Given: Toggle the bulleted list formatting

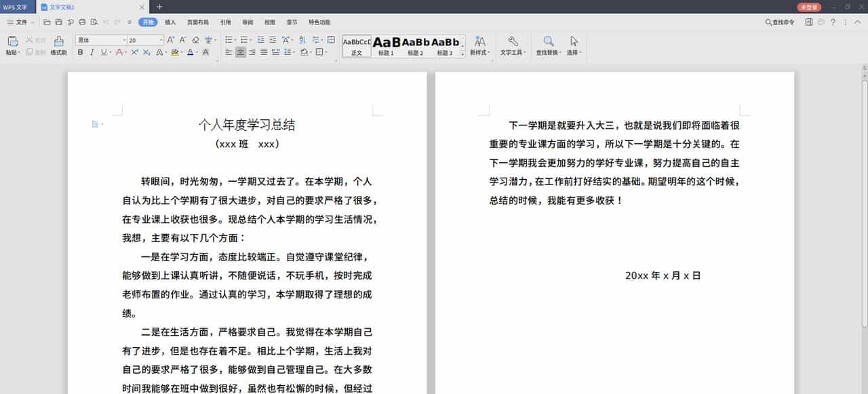Looking at the screenshot, I should click(229, 39).
